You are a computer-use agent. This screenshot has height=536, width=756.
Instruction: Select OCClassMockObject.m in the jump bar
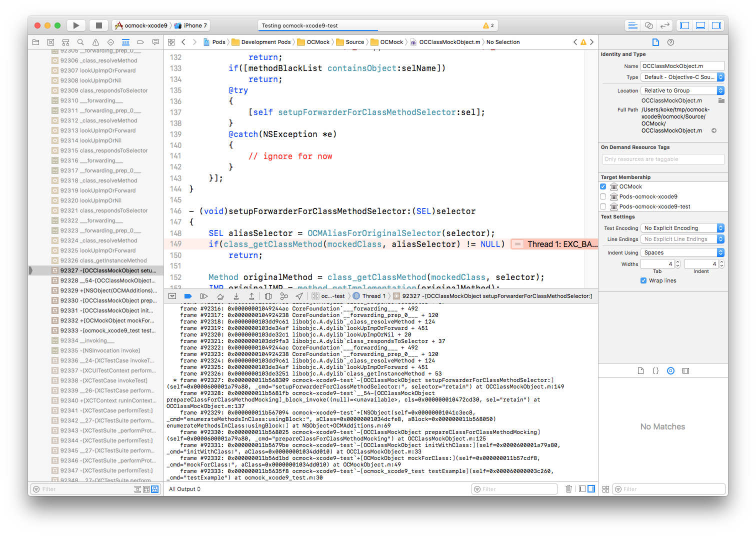445,42
